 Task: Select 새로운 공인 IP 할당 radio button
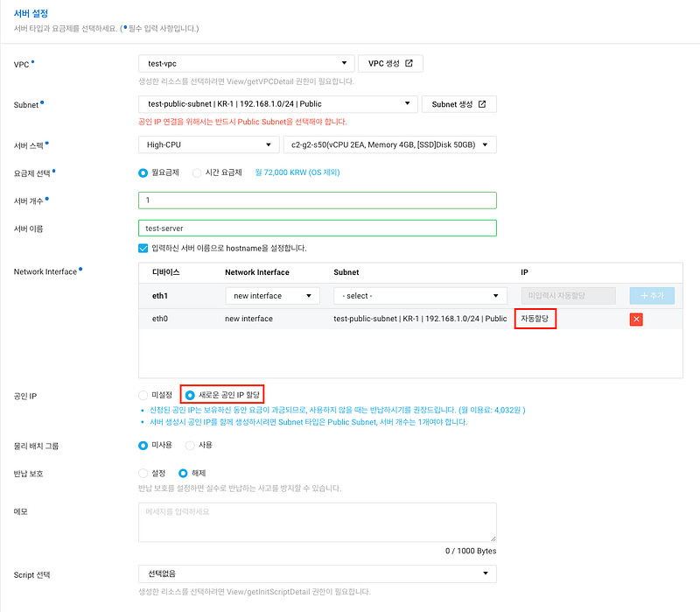pos(190,396)
